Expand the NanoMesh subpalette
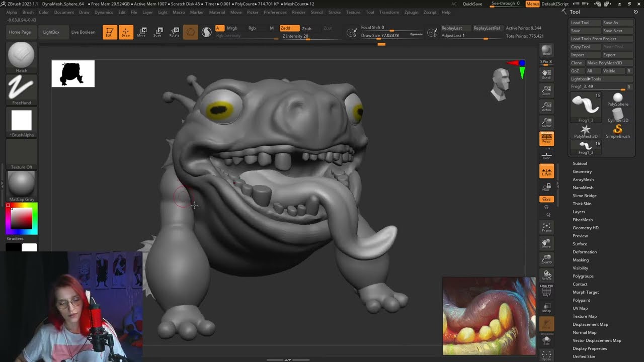644x362 pixels. click(x=583, y=188)
